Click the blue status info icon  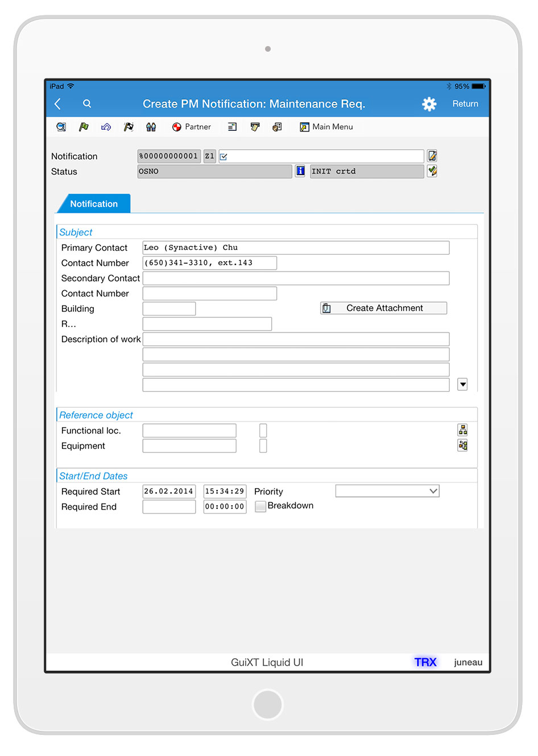point(300,171)
